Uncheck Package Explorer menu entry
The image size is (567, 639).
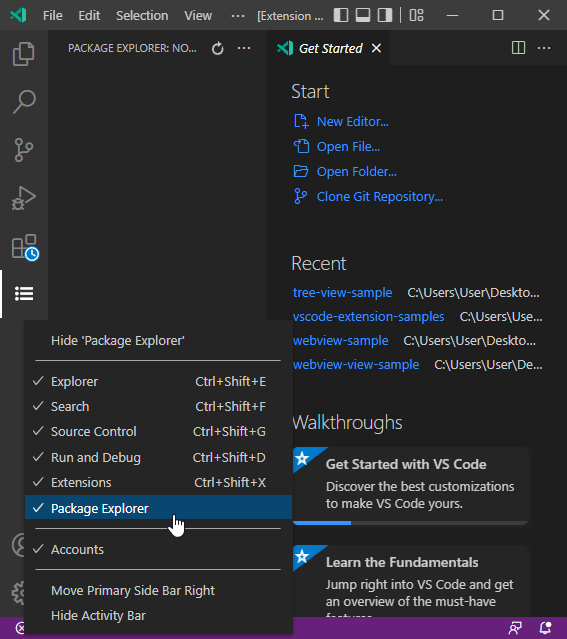(158, 507)
